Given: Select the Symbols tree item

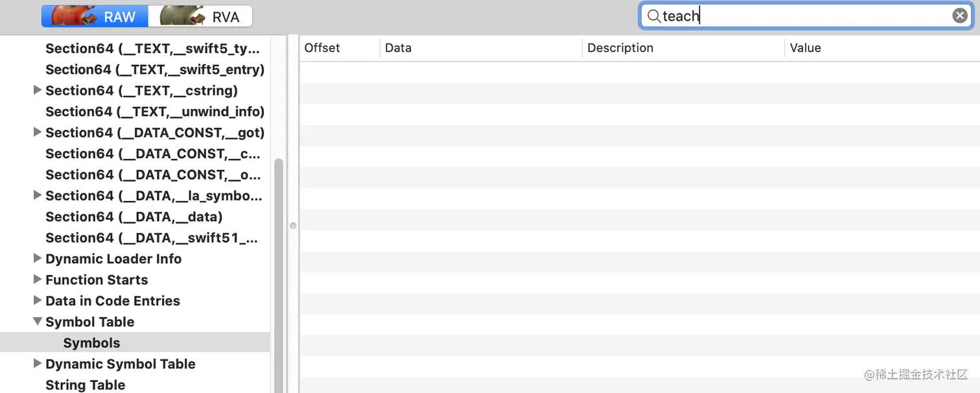Looking at the screenshot, I should (x=91, y=343).
